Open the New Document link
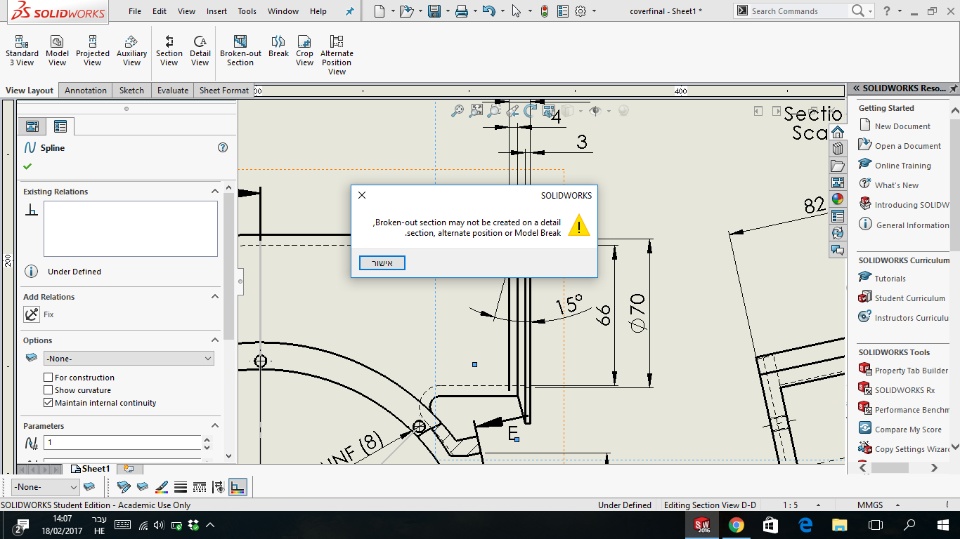The width and height of the screenshot is (960, 539). tap(902, 126)
